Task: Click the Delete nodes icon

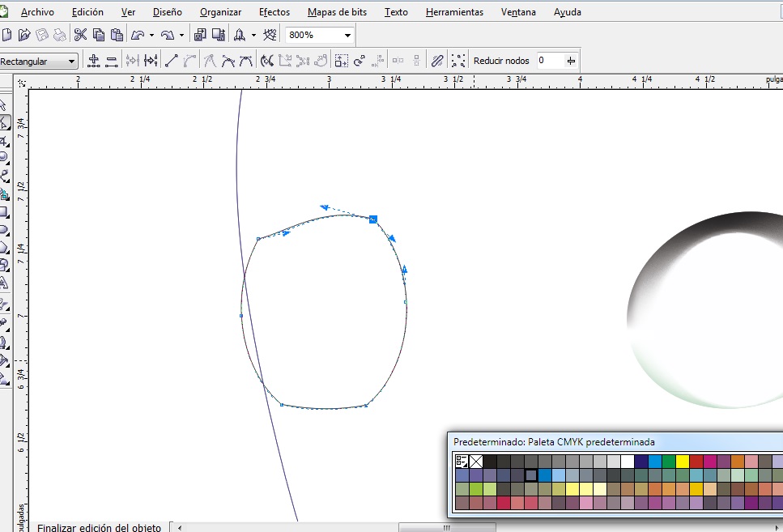Action: pos(112,61)
